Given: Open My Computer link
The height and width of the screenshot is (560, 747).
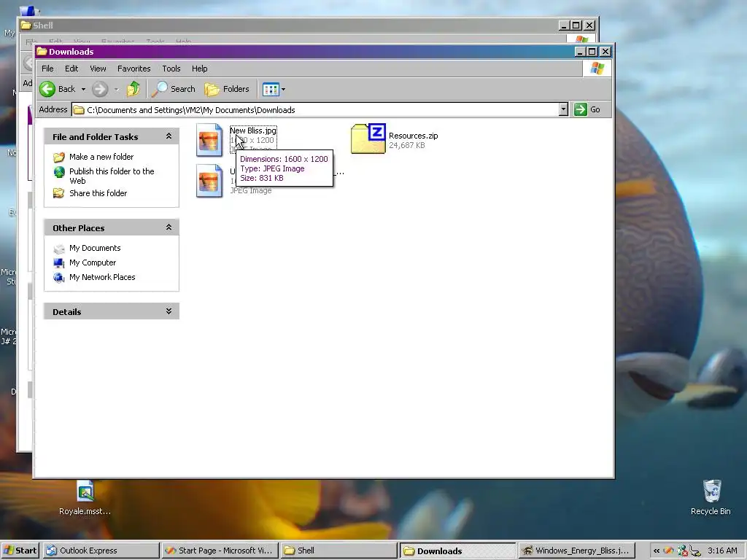Looking at the screenshot, I should tap(93, 262).
